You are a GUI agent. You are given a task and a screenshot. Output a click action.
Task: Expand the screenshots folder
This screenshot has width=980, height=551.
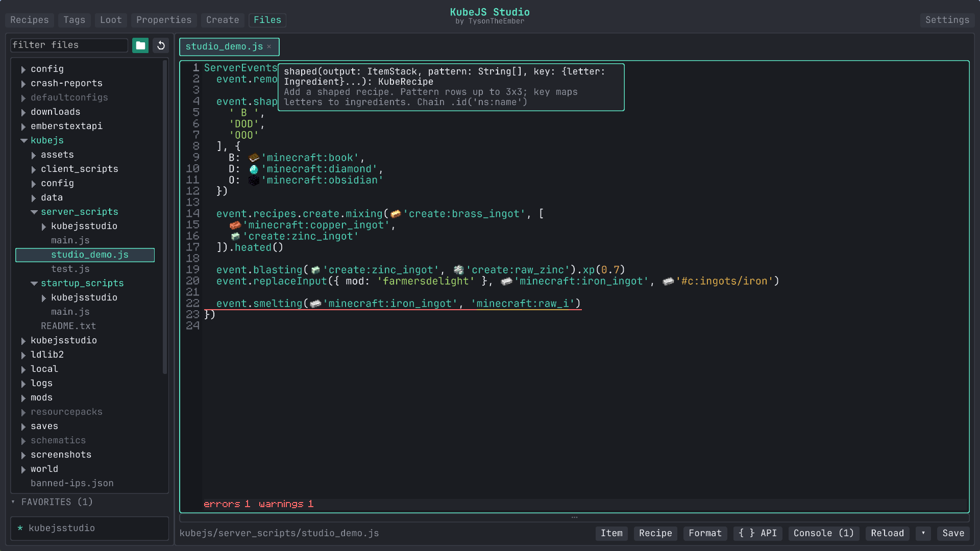[x=23, y=455]
